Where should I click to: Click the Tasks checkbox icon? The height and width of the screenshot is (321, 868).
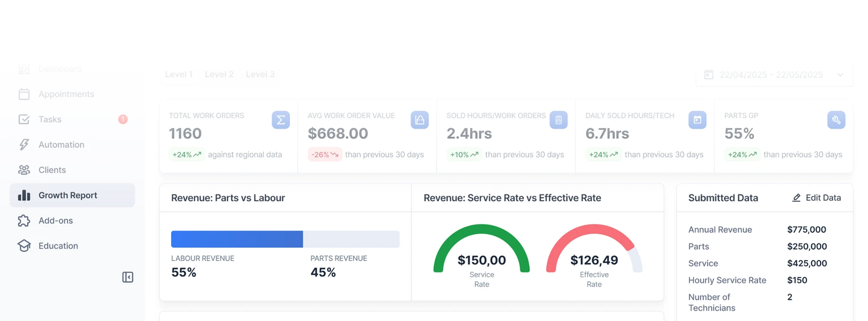(x=24, y=119)
